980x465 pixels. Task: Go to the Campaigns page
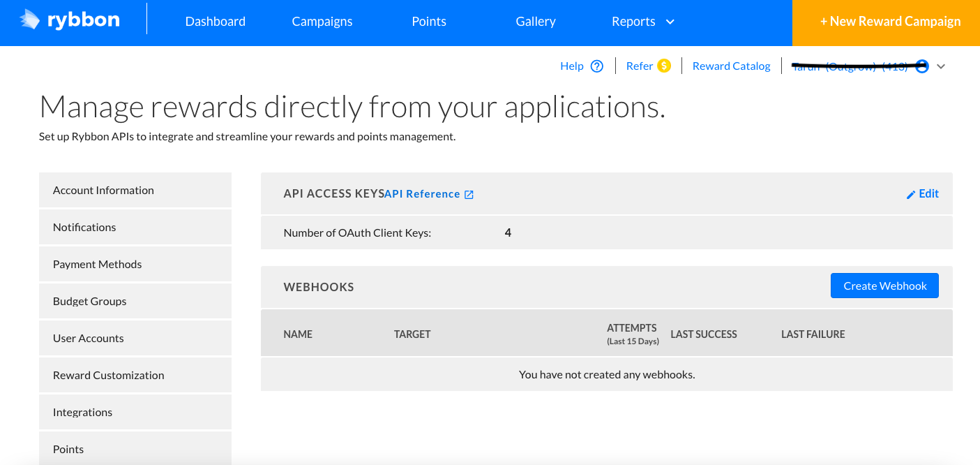click(322, 22)
